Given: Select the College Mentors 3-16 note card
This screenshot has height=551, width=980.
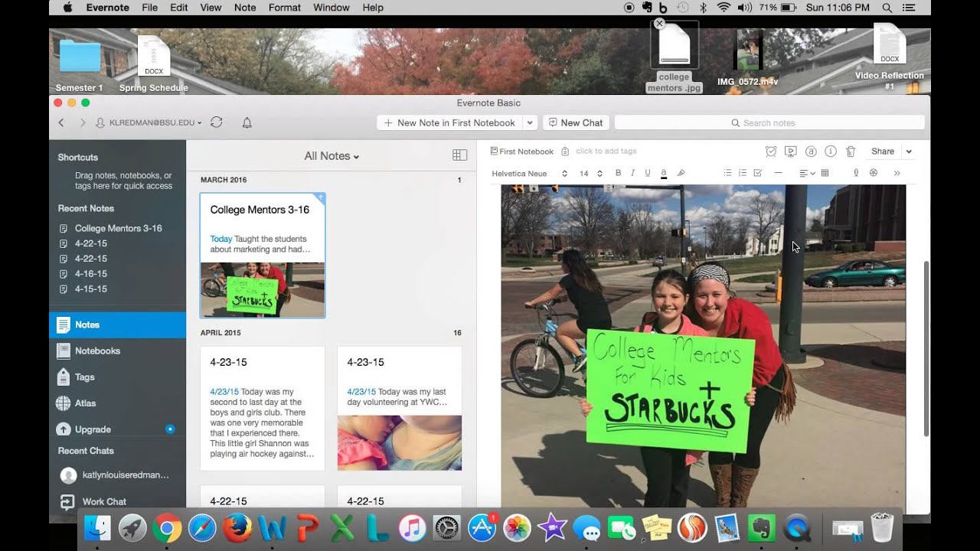Looking at the screenshot, I should click(x=263, y=256).
